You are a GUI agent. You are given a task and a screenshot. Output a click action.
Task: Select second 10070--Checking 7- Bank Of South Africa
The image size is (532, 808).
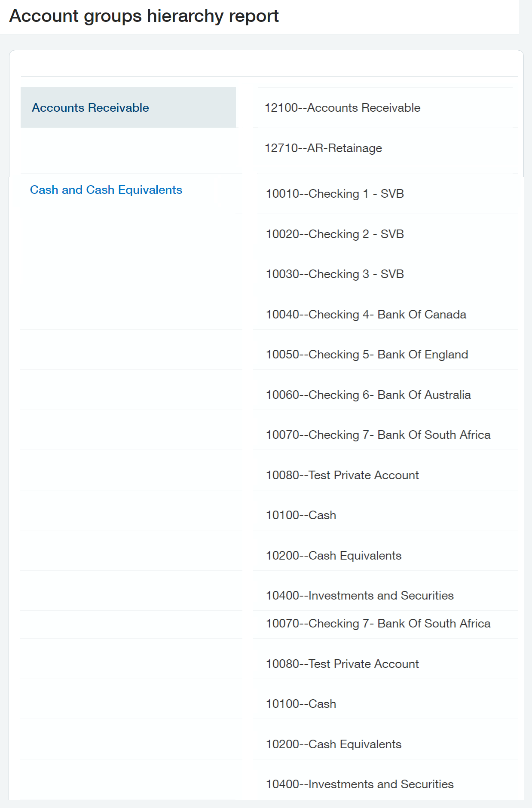(385, 624)
